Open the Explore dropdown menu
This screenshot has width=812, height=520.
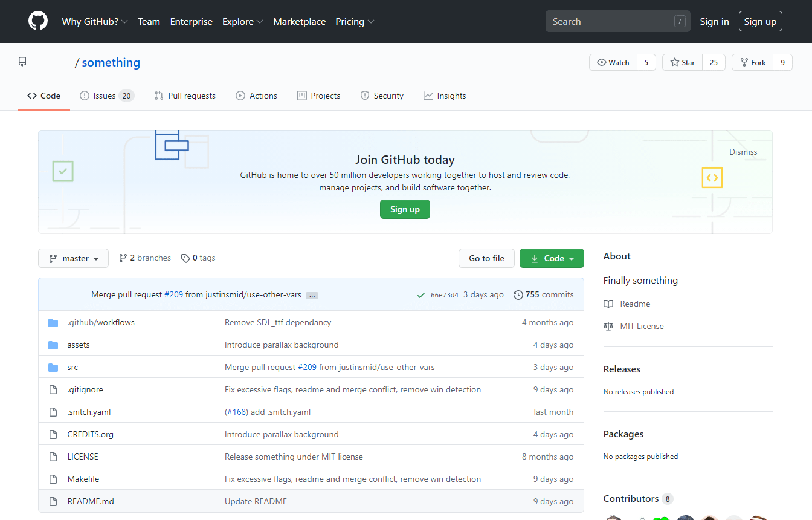tap(242, 21)
